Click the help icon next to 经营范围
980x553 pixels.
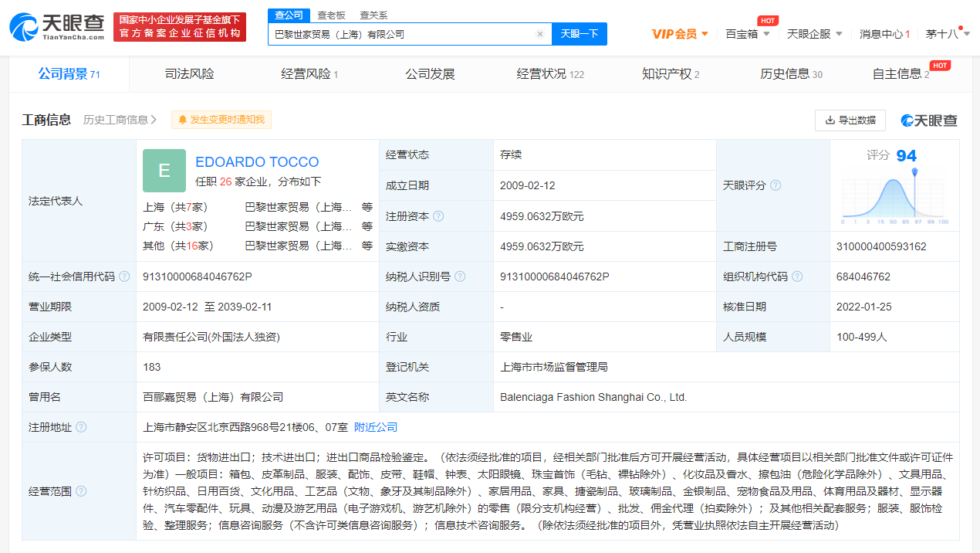tap(81, 491)
